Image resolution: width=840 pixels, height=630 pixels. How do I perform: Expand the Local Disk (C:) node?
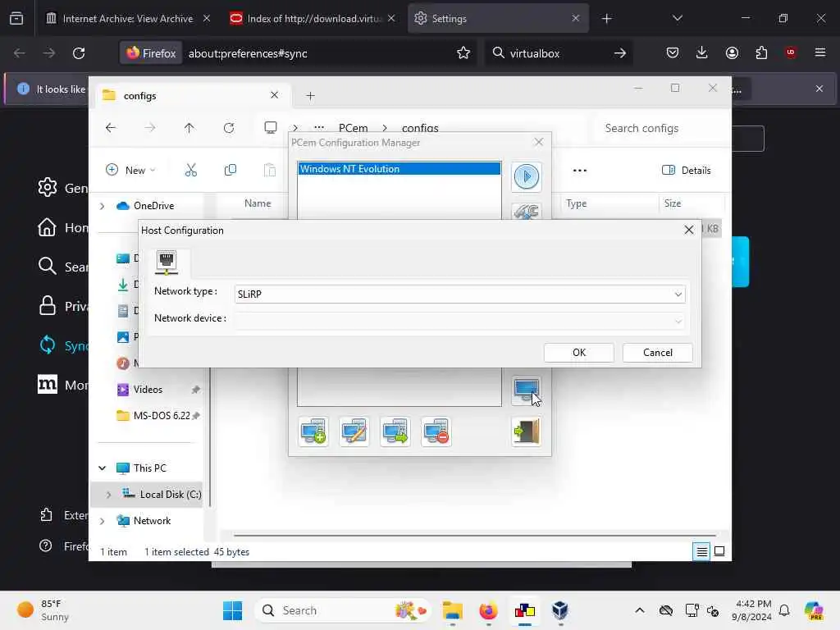tap(108, 495)
